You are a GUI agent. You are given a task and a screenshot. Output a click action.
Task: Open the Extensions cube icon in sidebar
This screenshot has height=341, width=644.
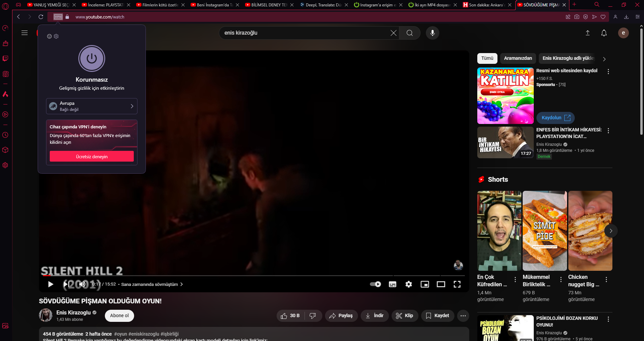coord(5,150)
